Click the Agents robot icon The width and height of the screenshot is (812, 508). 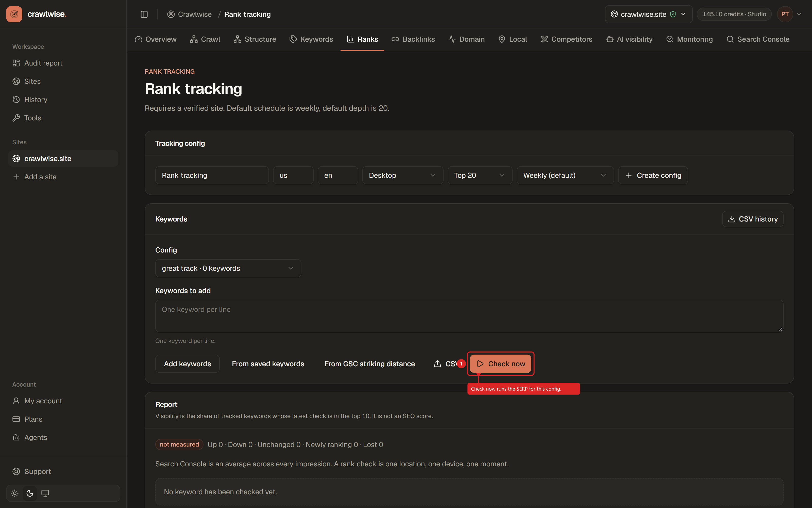tap(16, 437)
